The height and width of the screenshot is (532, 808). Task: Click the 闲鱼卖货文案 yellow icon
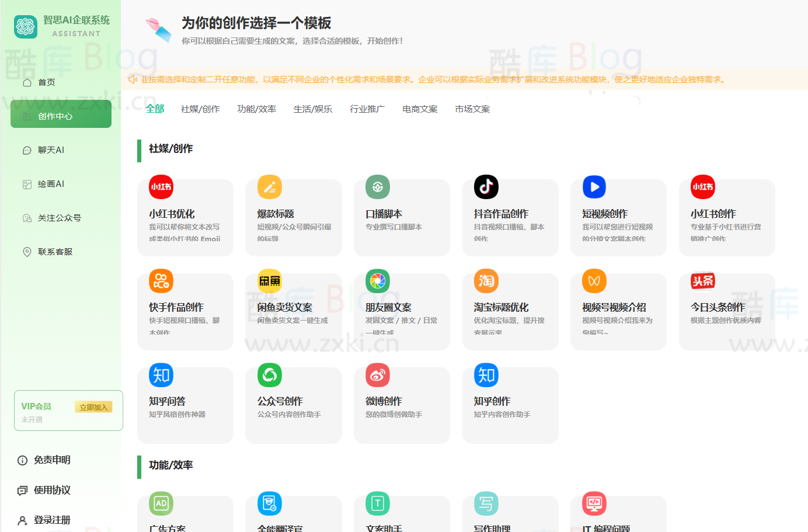(270, 281)
